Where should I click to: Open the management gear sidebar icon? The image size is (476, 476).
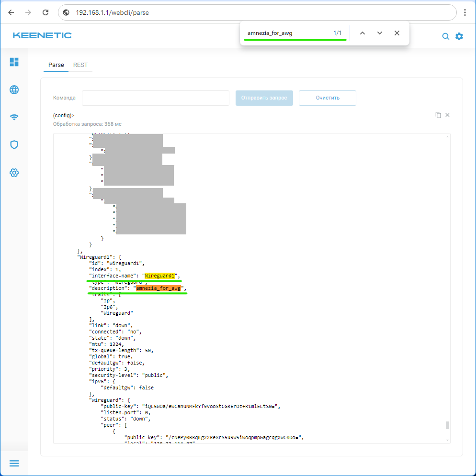tap(14, 172)
